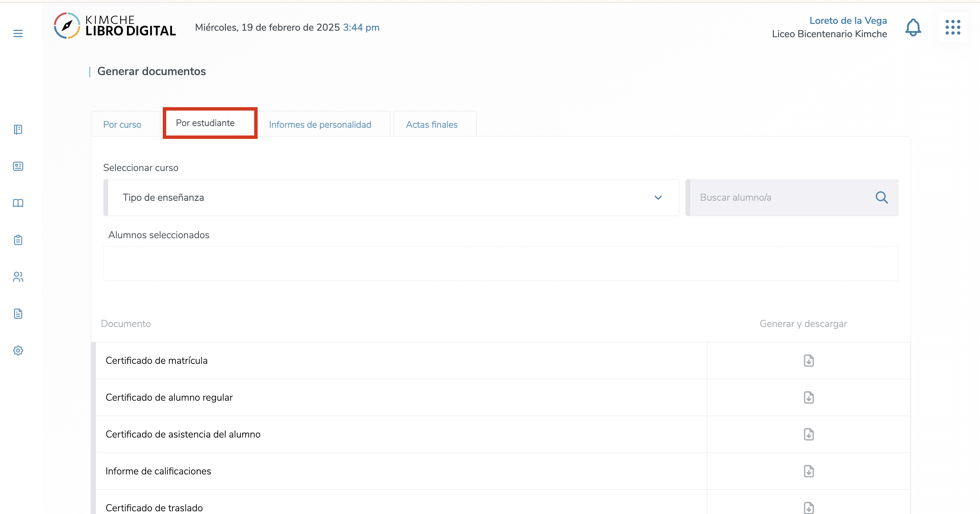Click the Loreto de la Vega username link

coord(848,20)
